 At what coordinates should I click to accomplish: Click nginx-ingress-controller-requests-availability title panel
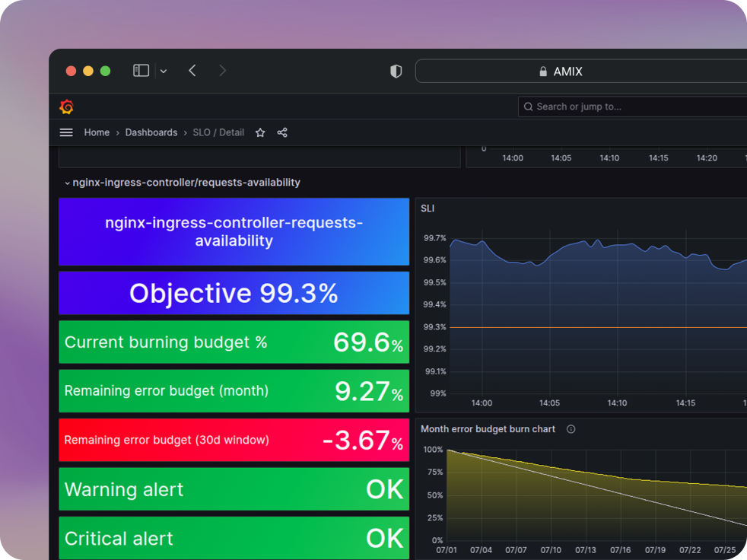tap(234, 231)
